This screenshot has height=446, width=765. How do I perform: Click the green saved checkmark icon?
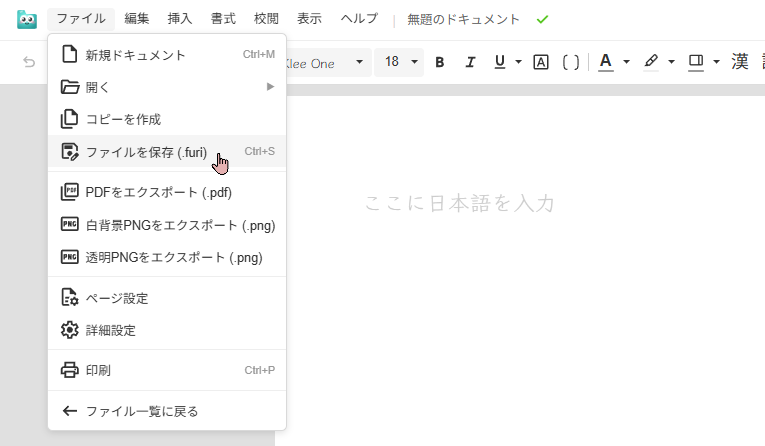(542, 20)
